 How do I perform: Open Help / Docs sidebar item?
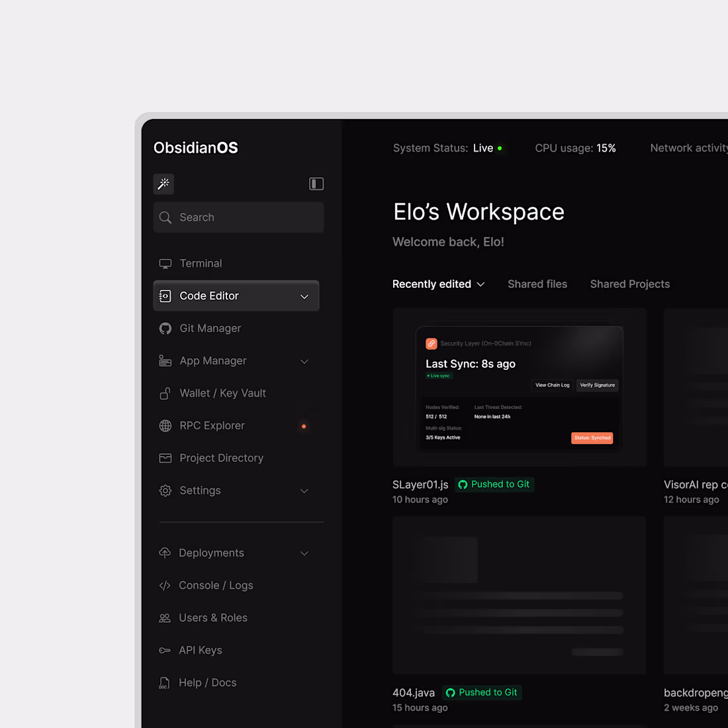(x=236, y=683)
